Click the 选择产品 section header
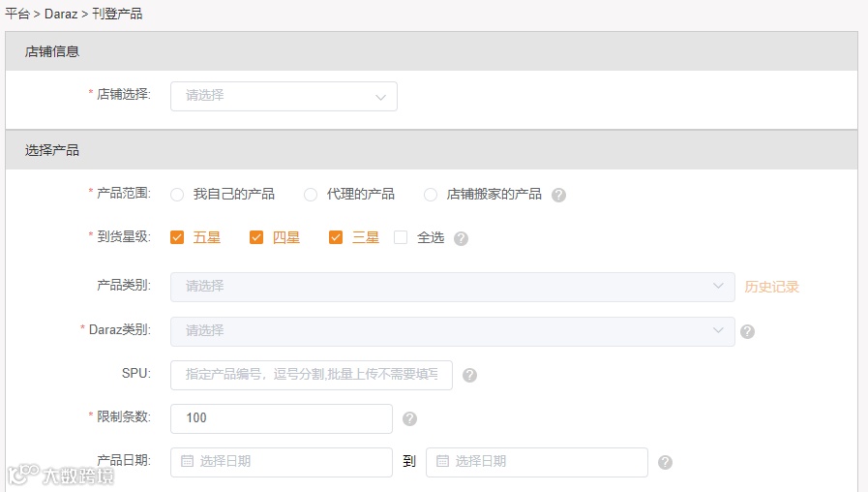Image resolution: width=868 pixels, height=492 pixels. point(432,150)
